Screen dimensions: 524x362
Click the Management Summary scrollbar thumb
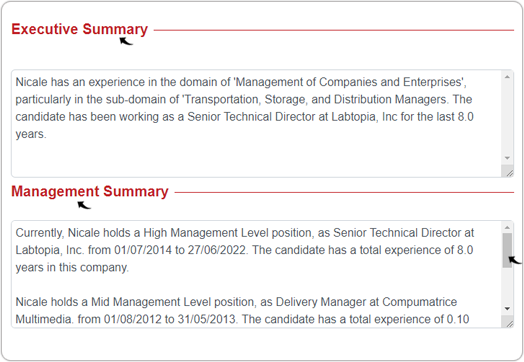pyautogui.click(x=507, y=250)
